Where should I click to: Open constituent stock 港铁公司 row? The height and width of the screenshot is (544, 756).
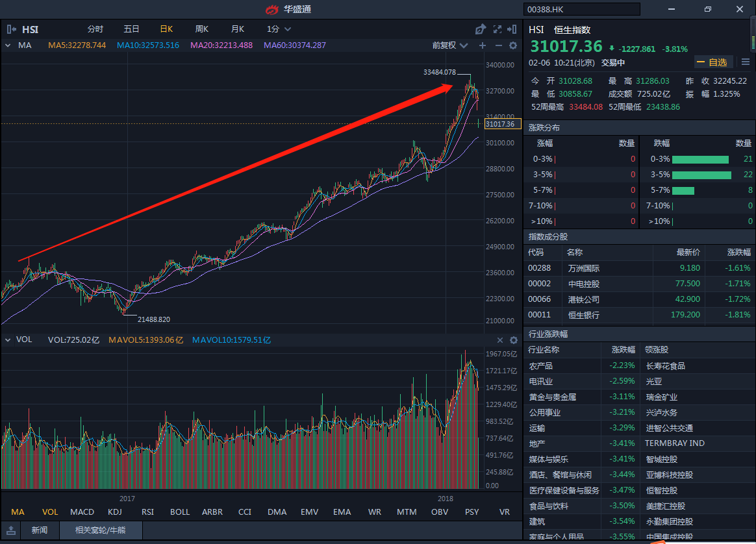pos(639,299)
